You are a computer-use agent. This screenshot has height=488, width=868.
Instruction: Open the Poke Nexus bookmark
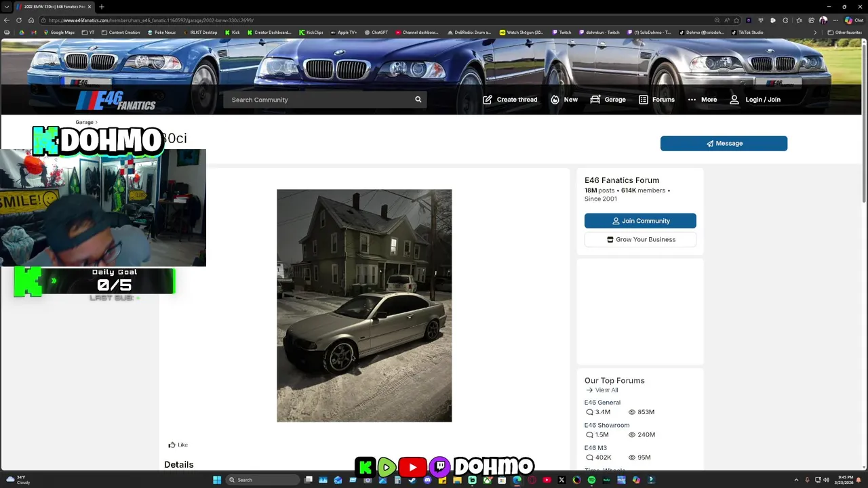click(x=161, y=32)
